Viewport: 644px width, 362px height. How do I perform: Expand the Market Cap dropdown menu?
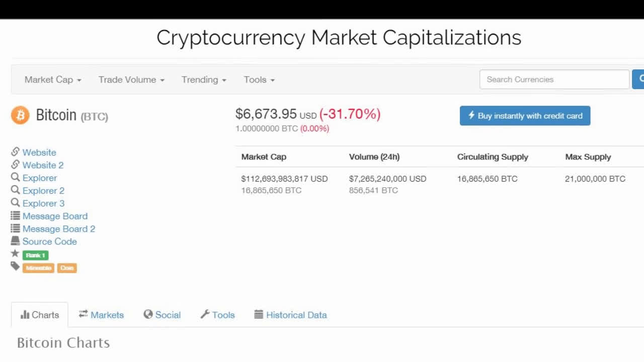[53, 79]
